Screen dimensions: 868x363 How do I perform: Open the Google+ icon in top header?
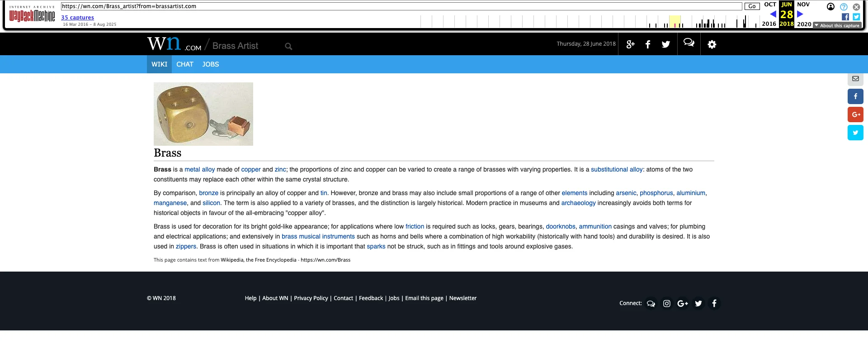[x=630, y=44]
